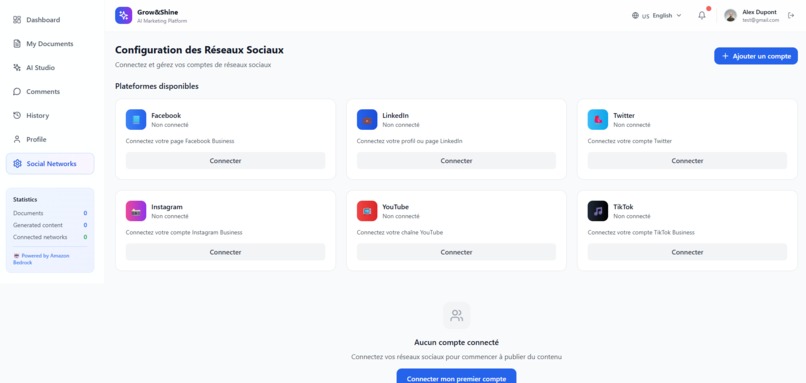This screenshot has height=383, width=806.
Task: Click the Aucun compte connecté text
Action: point(456,342)
